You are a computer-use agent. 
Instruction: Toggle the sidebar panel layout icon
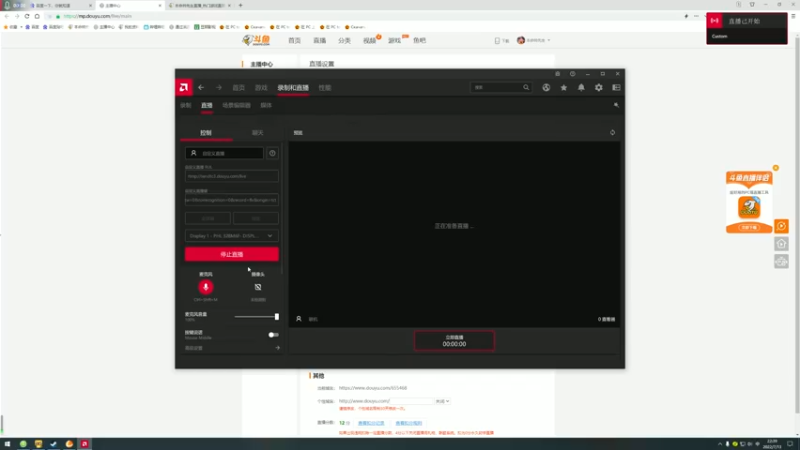pyautogui.click(x=616, y=87)
